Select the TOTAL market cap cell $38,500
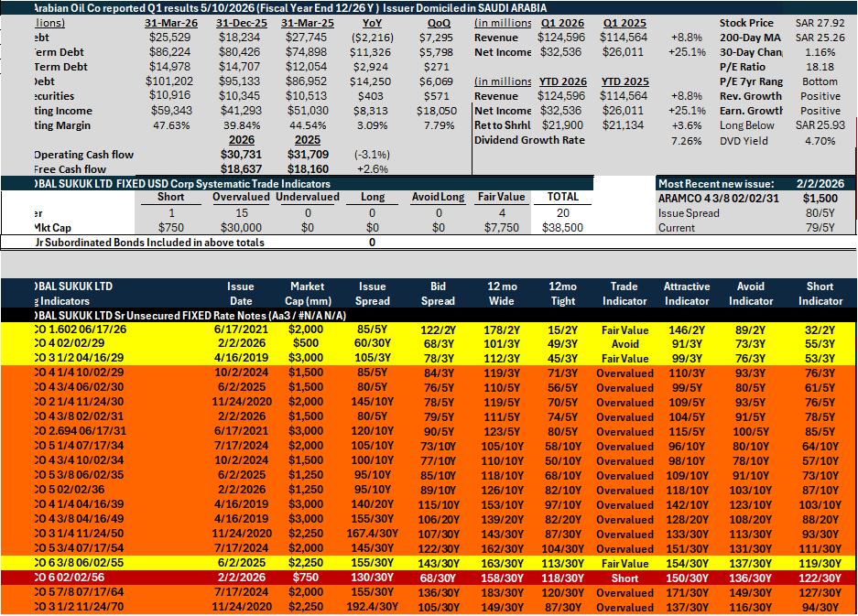Screen dimensions: 858x616 tap(562, 228)
